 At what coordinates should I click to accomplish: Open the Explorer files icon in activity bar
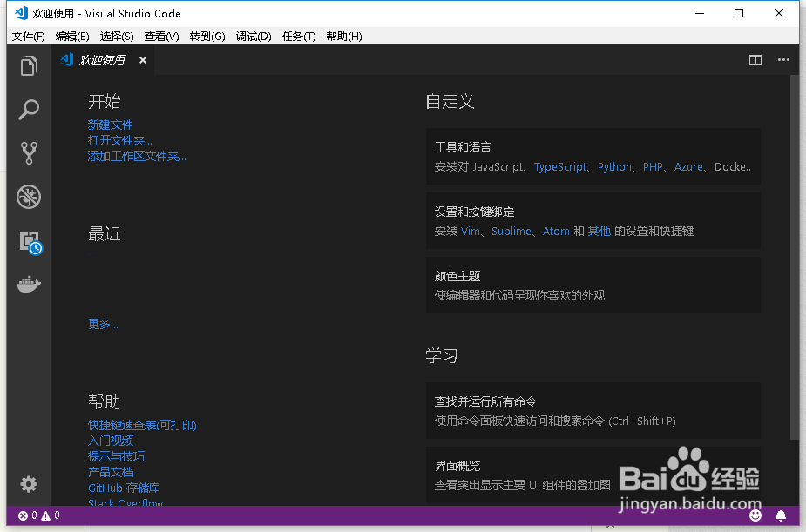tap(29, 65)
